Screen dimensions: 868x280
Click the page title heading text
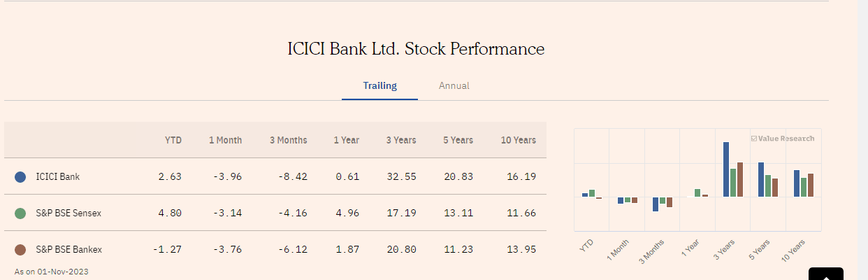tap(416, 49)
